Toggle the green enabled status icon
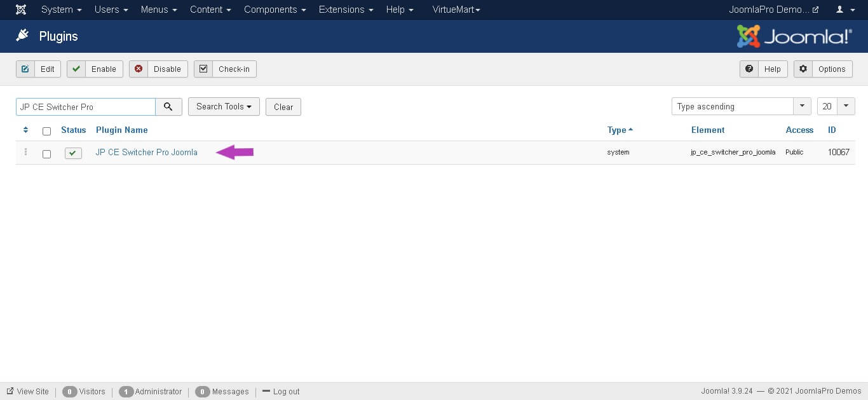868x400 pixels. (73, 153)
